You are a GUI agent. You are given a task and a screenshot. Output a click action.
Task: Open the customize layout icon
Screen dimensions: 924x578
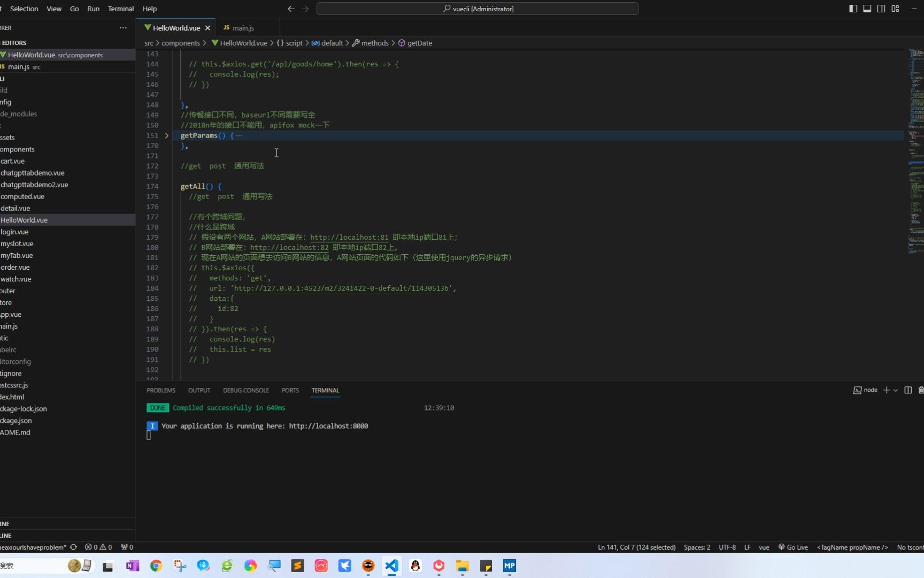tap(895, 9)
